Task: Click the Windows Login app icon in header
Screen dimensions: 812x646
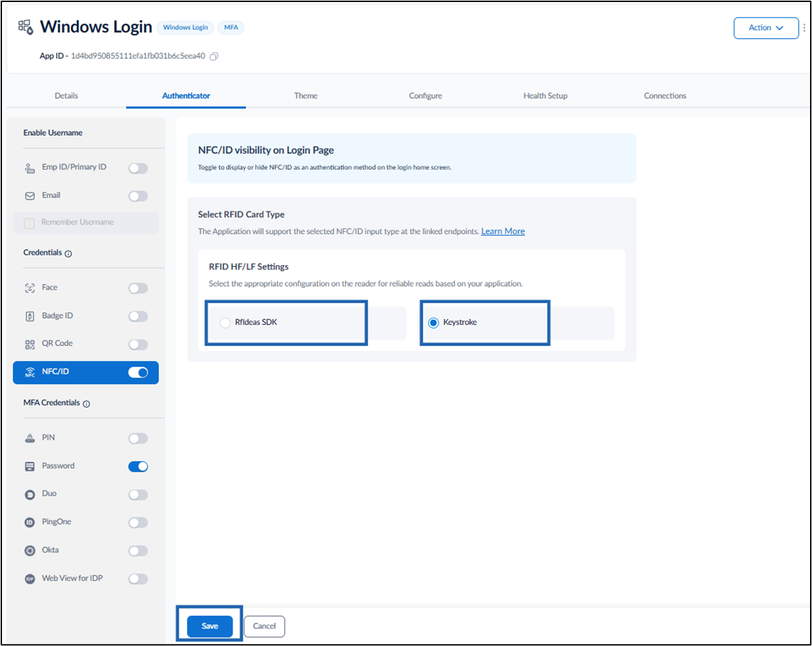Action: pos(25,27)
